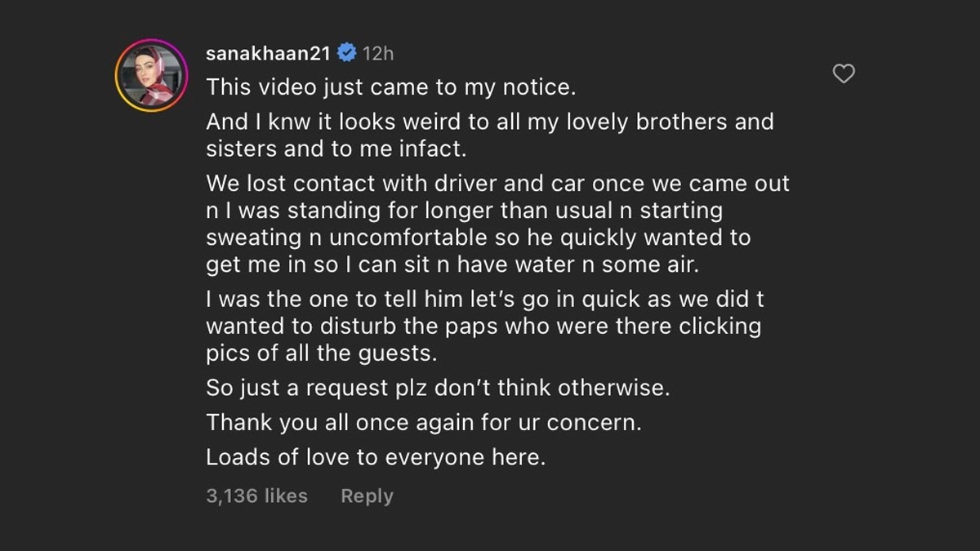Click the line "So just a request plz don't think otherwise."
The width and height of the screenshot is (980, 551).
pos(438,388)
